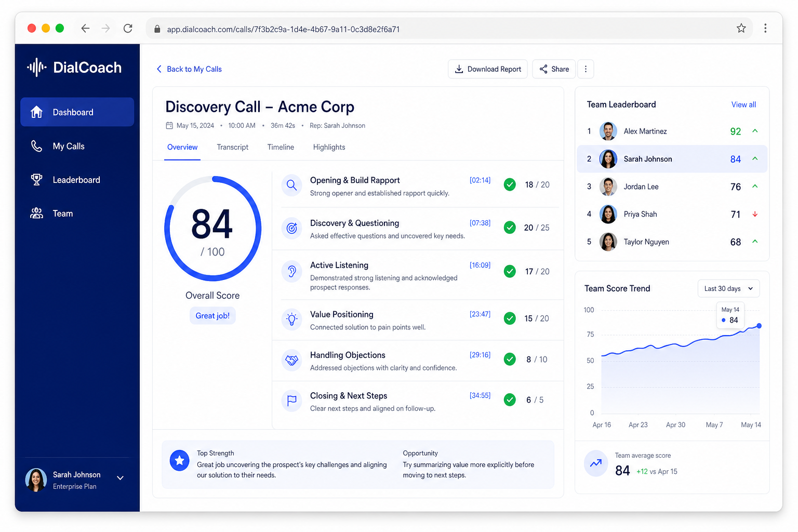Click the green checkmark for Active Listening
The height and width of the screenshot is (532, 798).
click(x=510, y=271)
